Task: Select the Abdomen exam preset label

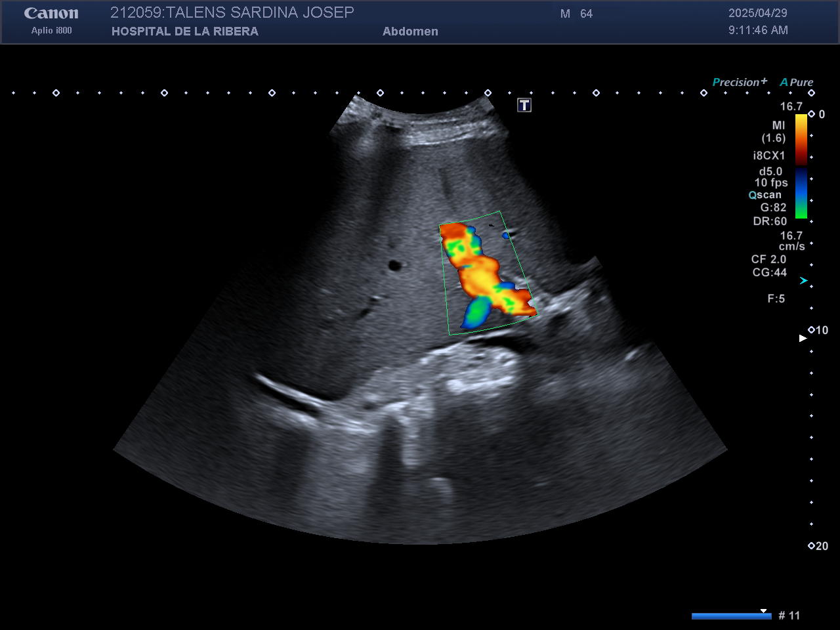Action: pyautogui.click(x=410, y=31)
